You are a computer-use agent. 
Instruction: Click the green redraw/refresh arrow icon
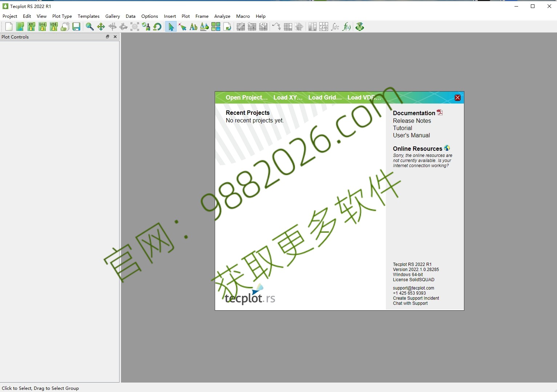(x=157, y=27)
